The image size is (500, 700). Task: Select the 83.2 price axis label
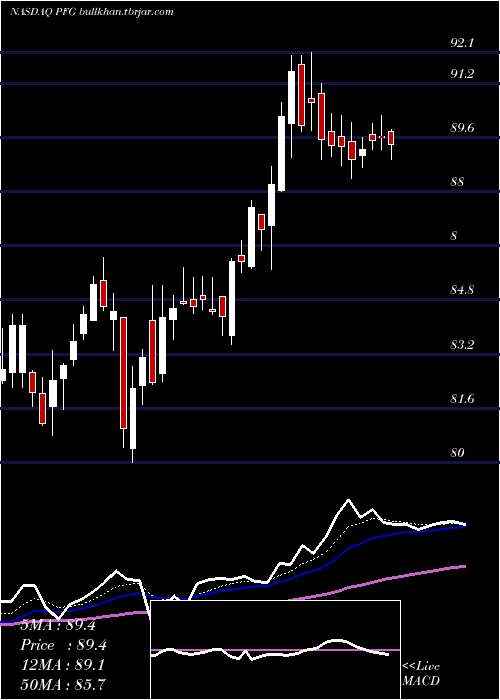tap(462, 345)
